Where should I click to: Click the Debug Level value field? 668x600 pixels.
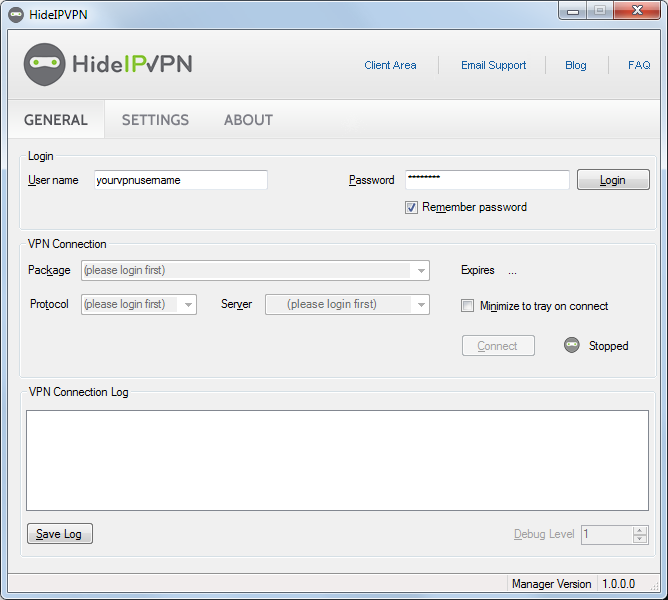coord(607,534)
